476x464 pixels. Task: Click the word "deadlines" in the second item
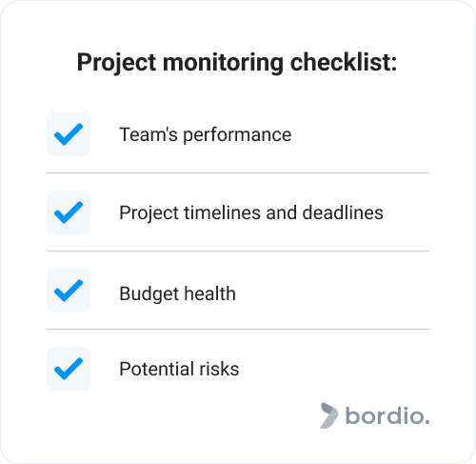tap(343, 212)
